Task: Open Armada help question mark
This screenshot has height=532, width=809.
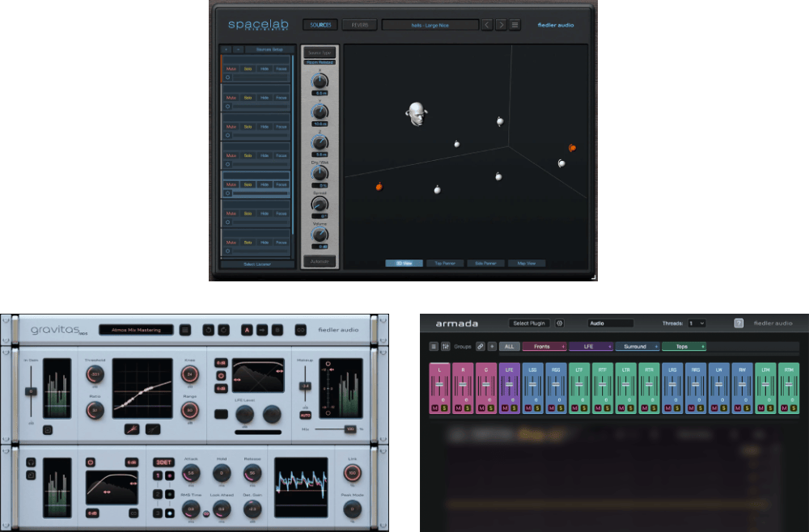Action: click(739, 323)
